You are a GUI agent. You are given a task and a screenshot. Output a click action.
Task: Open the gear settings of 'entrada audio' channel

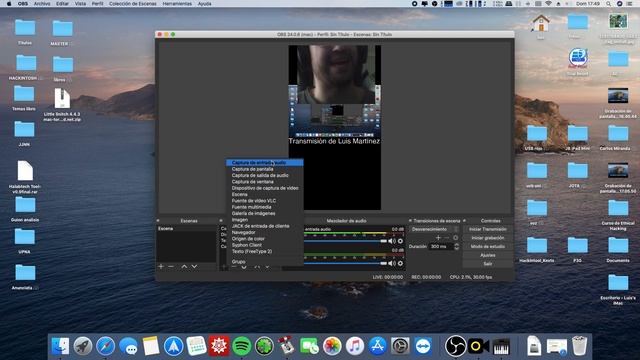coord(400,241)
